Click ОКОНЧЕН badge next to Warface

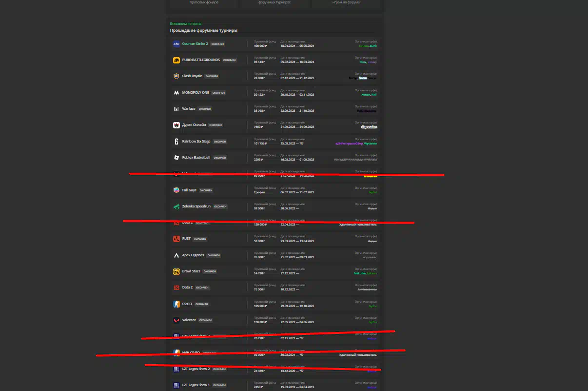tap(205, 109)
